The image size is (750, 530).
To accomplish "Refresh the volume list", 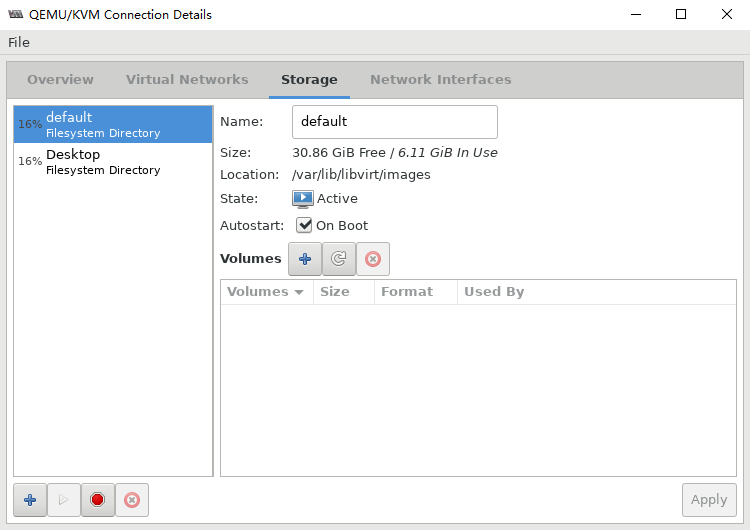I will (339, 259).
